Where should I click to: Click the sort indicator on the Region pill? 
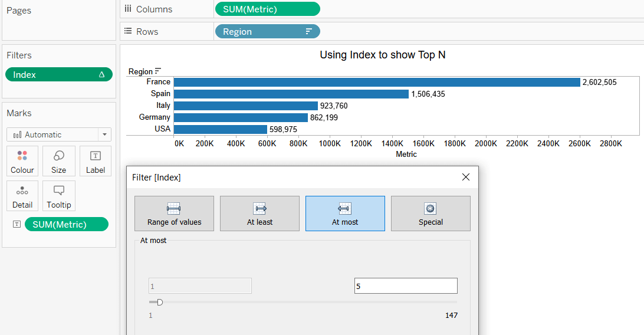[x=309, y=32]
